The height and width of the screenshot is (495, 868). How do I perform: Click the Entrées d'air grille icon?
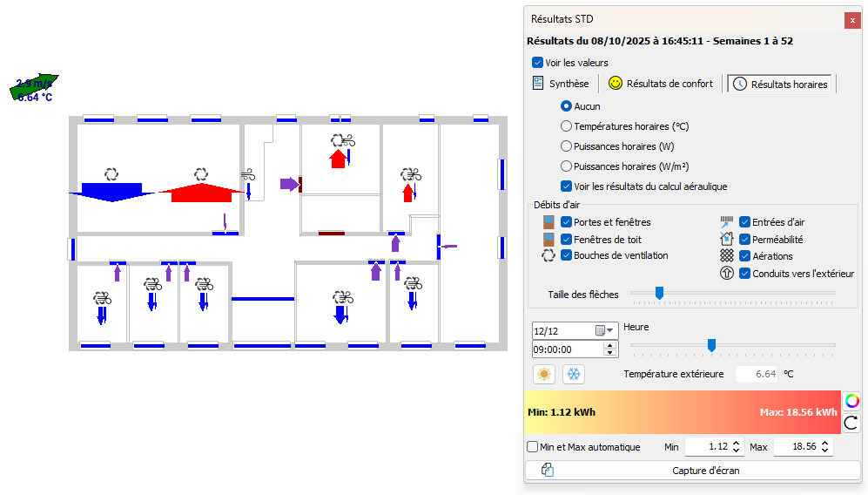point(727,222)
